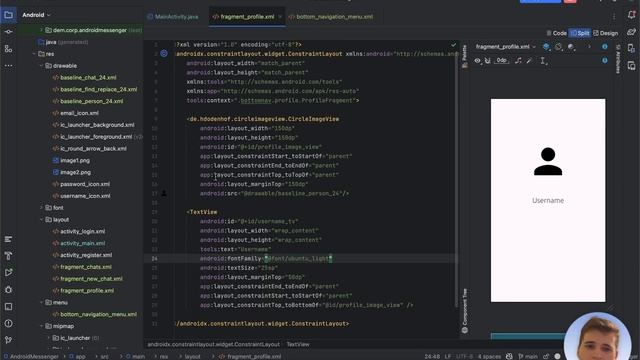Open the Device Manager icon
The width and height of the screenshot is (640, 360).
631,49
